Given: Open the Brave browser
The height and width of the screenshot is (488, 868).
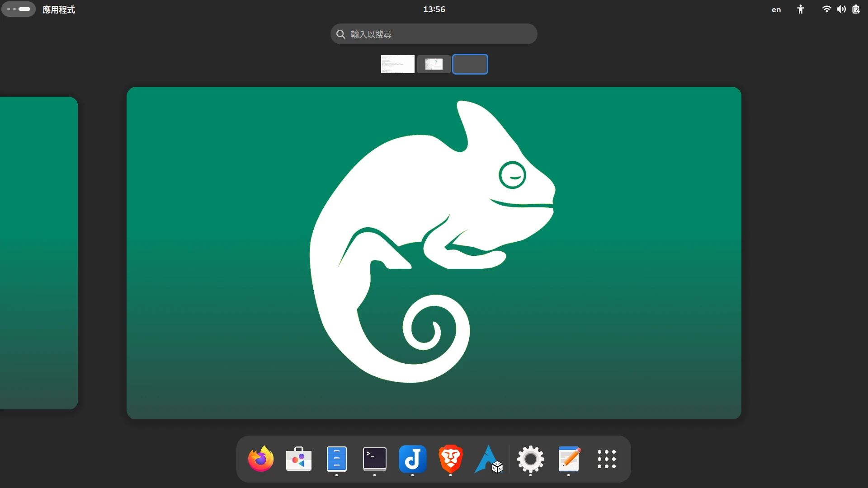Looking at the screenshot, I should click(x=450, y=459).
